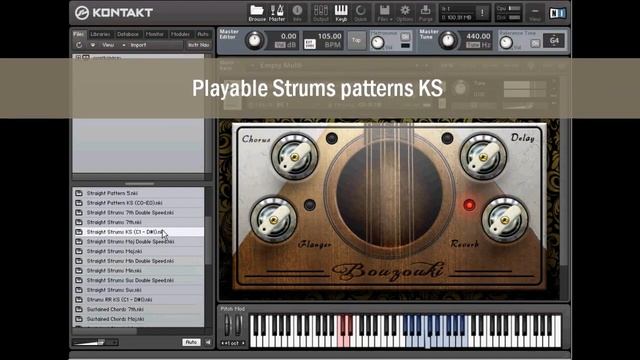Click the Master Editor volume knob
Viewport: 640px width, 360px height.
click(255, 41)
